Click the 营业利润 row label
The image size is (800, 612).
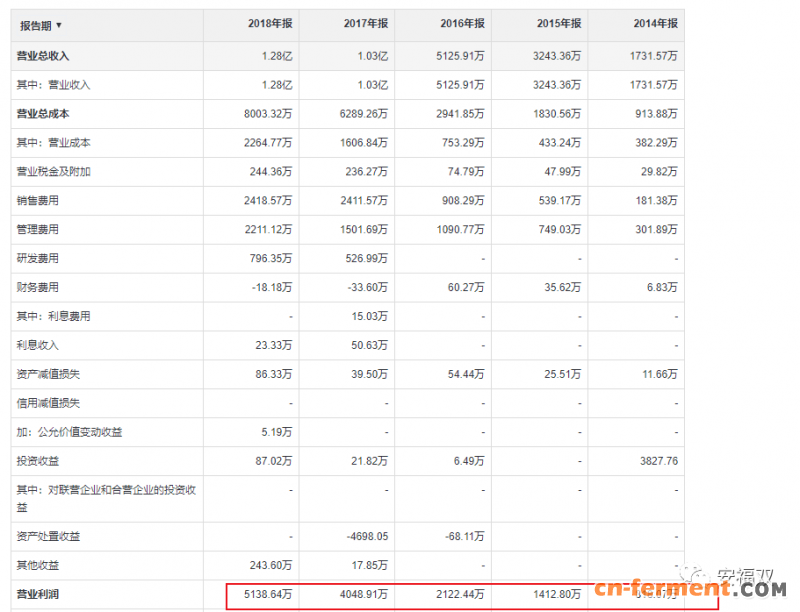click(38, 594)
